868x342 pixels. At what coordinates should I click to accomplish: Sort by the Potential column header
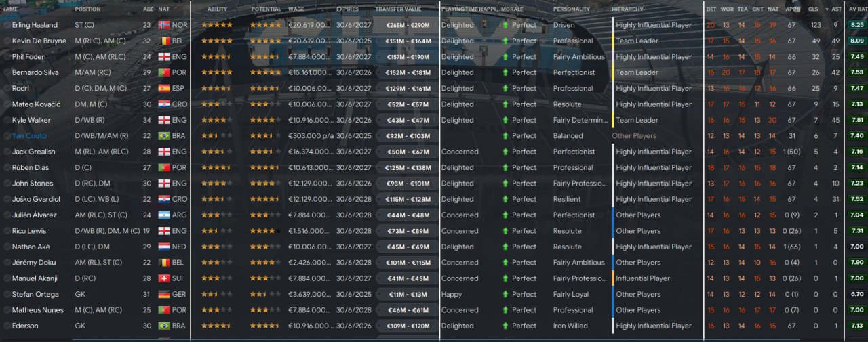(x=266, y=9)
